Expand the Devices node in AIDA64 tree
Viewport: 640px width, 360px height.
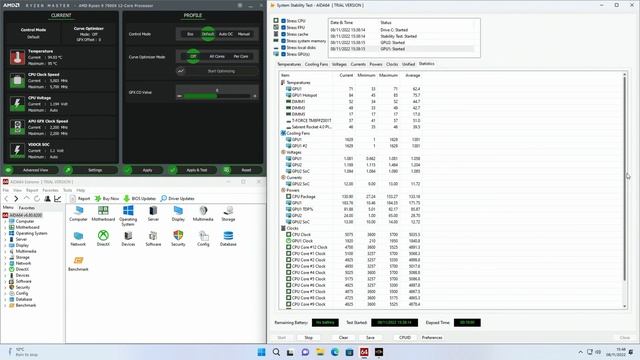coord(5,276)
